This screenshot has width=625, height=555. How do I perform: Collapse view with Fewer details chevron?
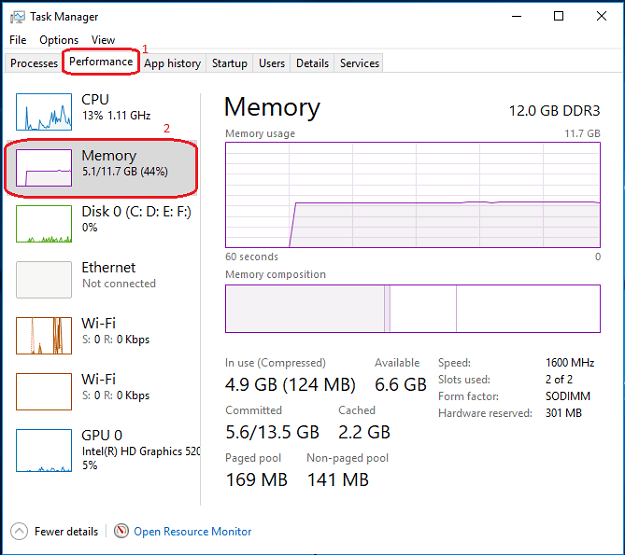(x=19, y=531)
